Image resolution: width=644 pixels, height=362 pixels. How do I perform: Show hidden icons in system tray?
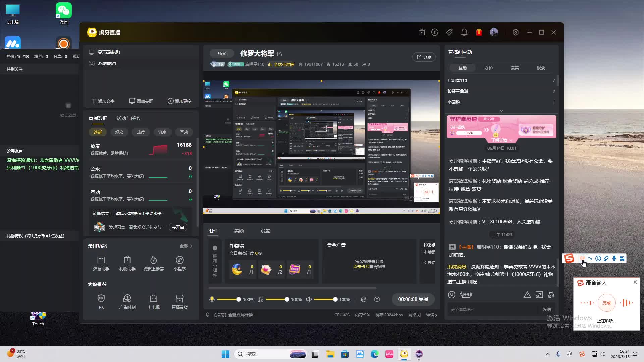[x=548, y=354]
